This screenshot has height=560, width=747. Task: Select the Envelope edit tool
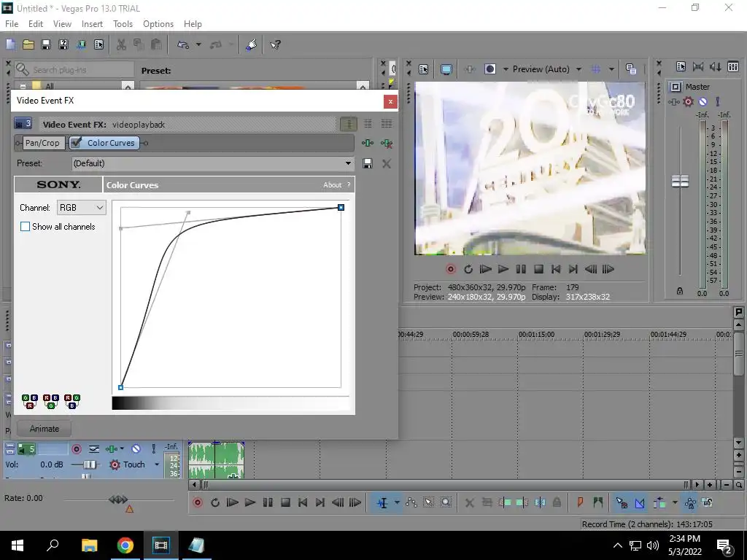click(411, 502)
